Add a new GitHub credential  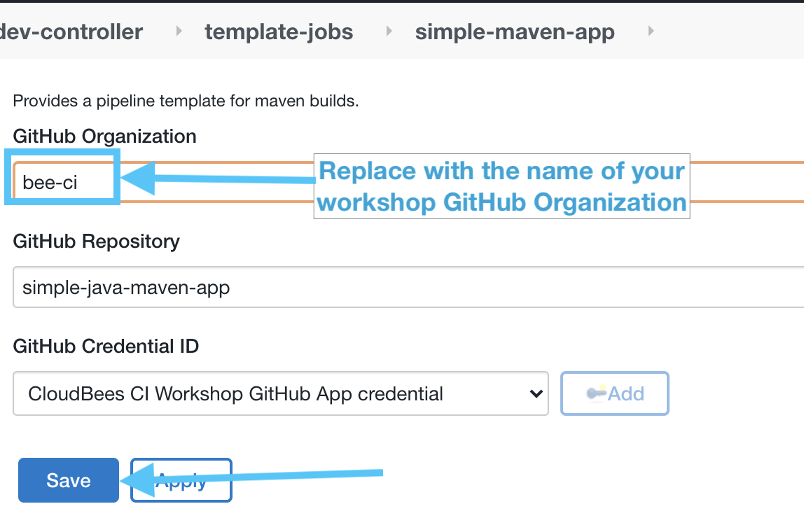[614, 393]
